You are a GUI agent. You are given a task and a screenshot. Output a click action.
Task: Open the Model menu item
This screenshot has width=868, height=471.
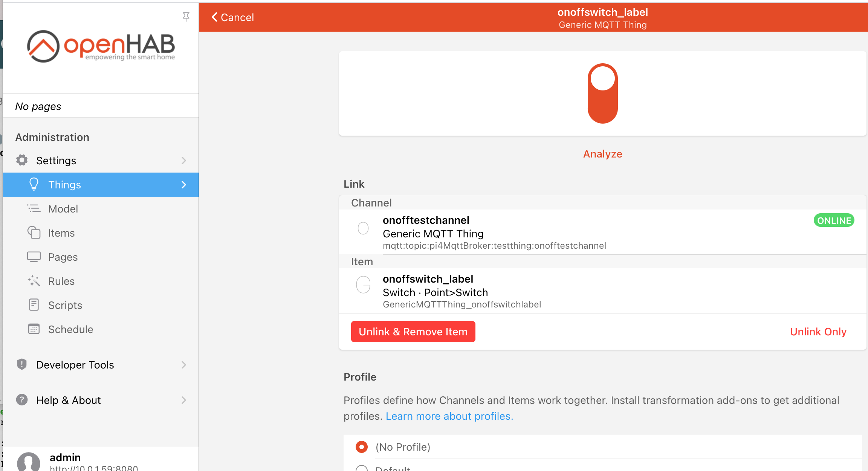(x=63, y=209)
